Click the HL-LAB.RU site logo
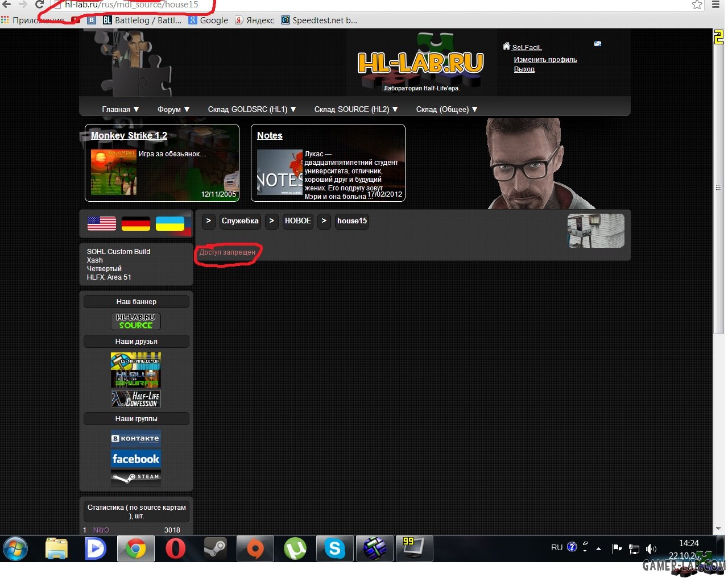The height and width of the screenshot is (582, 728). point(420,64)
